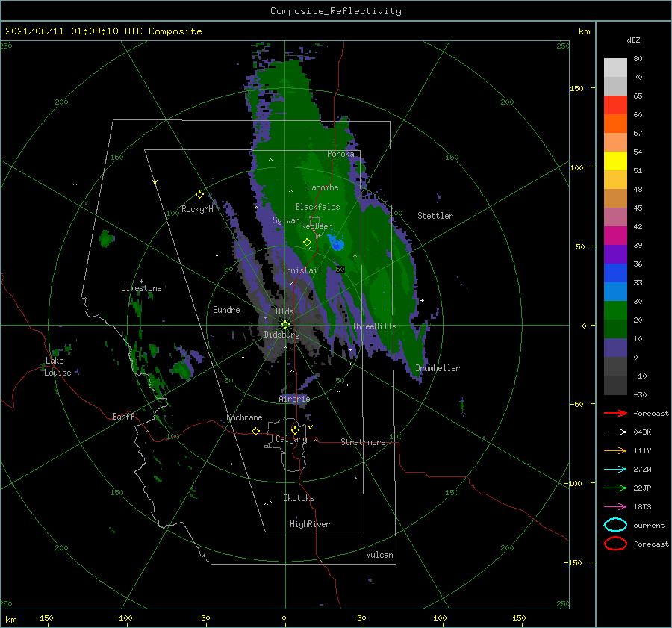Click the Lacombe city label

click(x=323, y=187)
